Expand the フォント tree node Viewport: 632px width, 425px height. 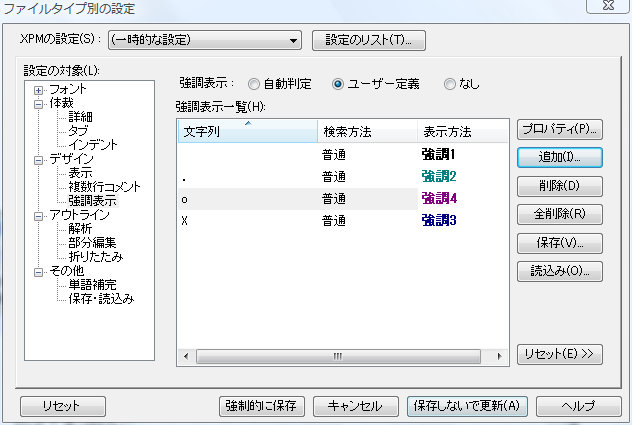(38, 90)
